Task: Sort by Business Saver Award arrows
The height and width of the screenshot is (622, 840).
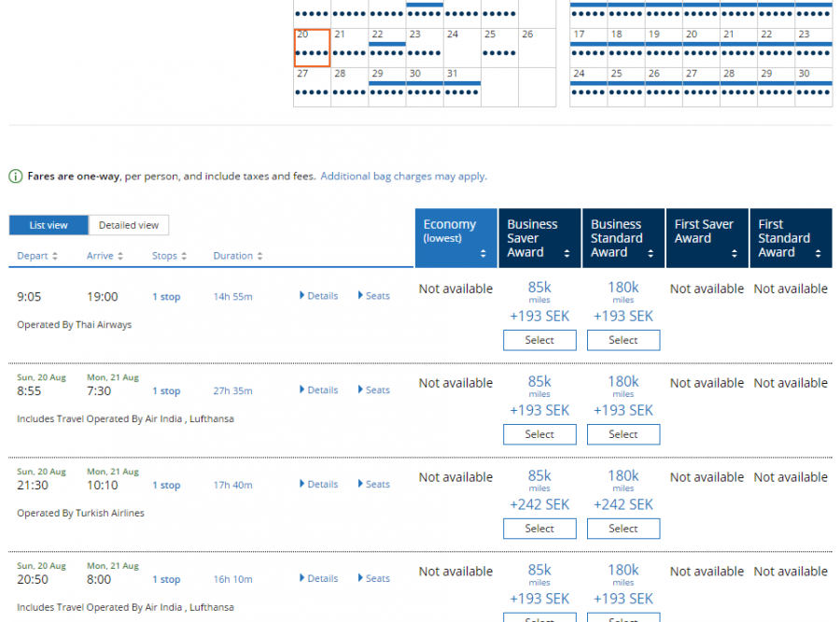Action: (x=567, y=253)
